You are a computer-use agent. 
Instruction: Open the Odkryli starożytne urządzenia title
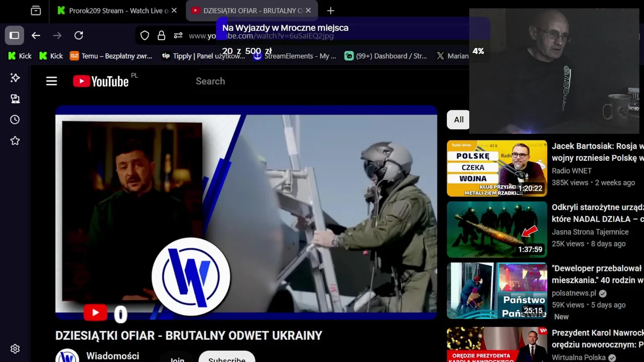tap(598, 213)
